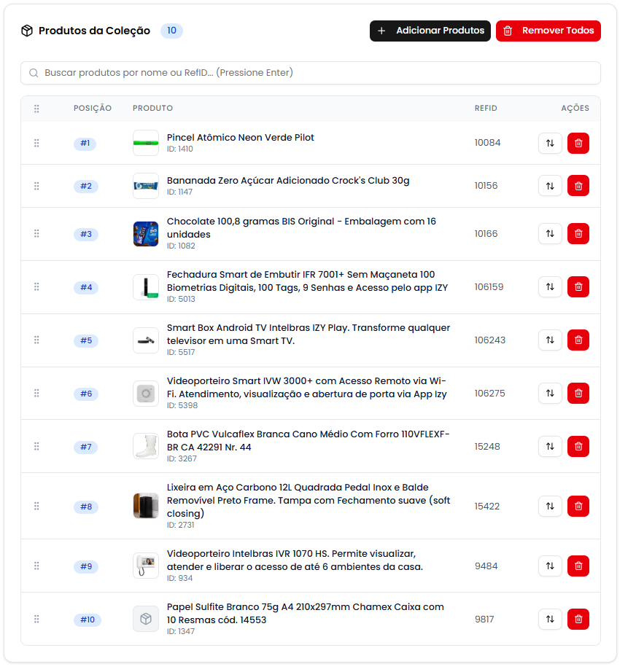Image resolution: width=636 pixels, height=672 pixels.
Task: Click swap position icon for Smart Box Android TV
Action: point(550,340)
